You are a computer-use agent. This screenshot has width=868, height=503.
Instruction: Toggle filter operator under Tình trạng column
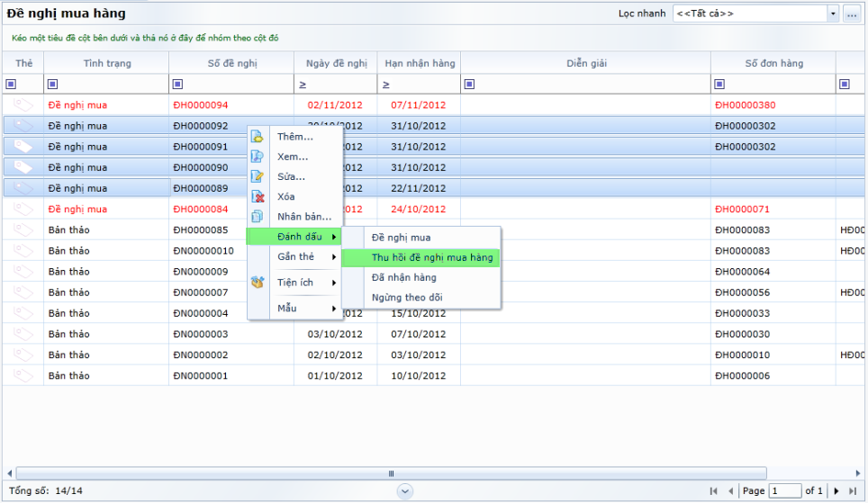coord(53,85)
